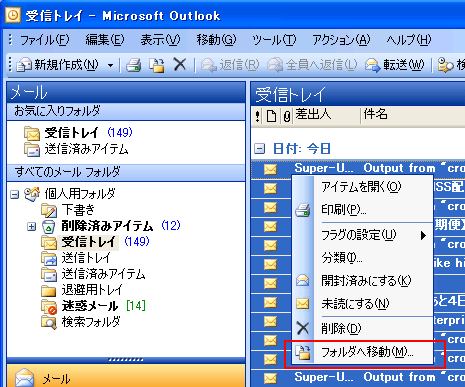Viewport: 465px width, 387px height.
Task: Select the 個人用フォルダ root folder
Action: [x=80, y=193]
